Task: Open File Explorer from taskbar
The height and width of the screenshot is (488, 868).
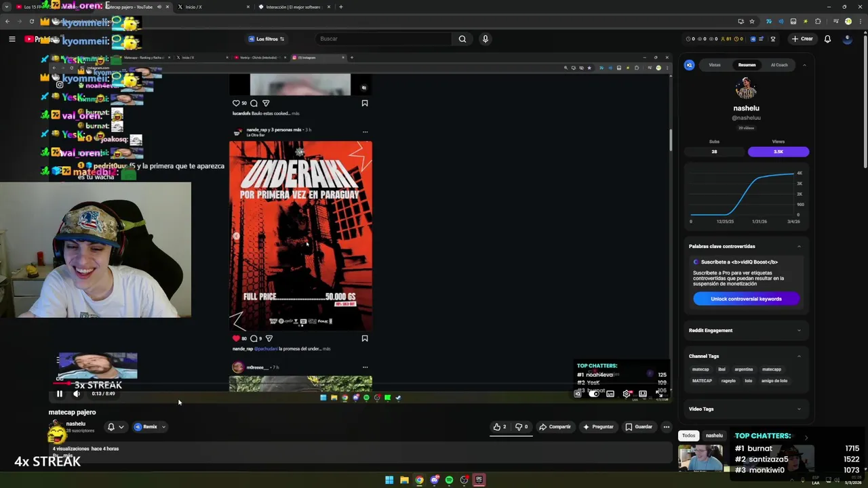Action: click(x=404, y=480)
